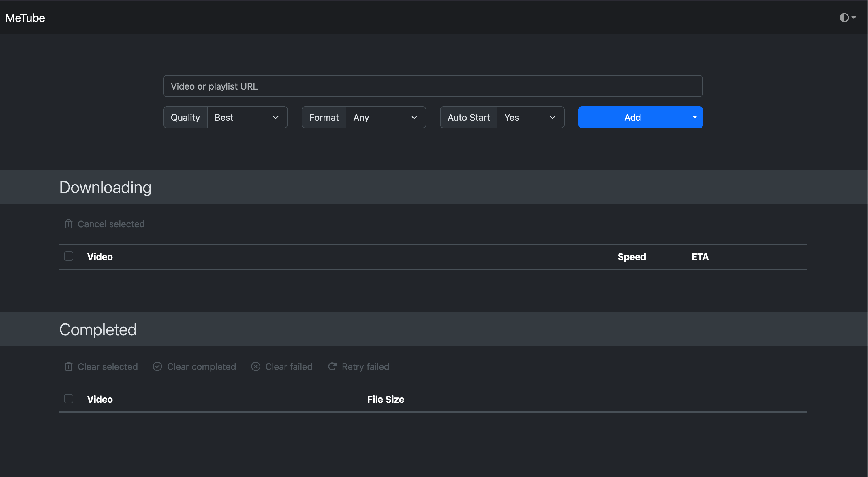Viewport: 868px width, 477px height.
Task: Select the MeTube app title menu
Action: [x=25, y=17]
